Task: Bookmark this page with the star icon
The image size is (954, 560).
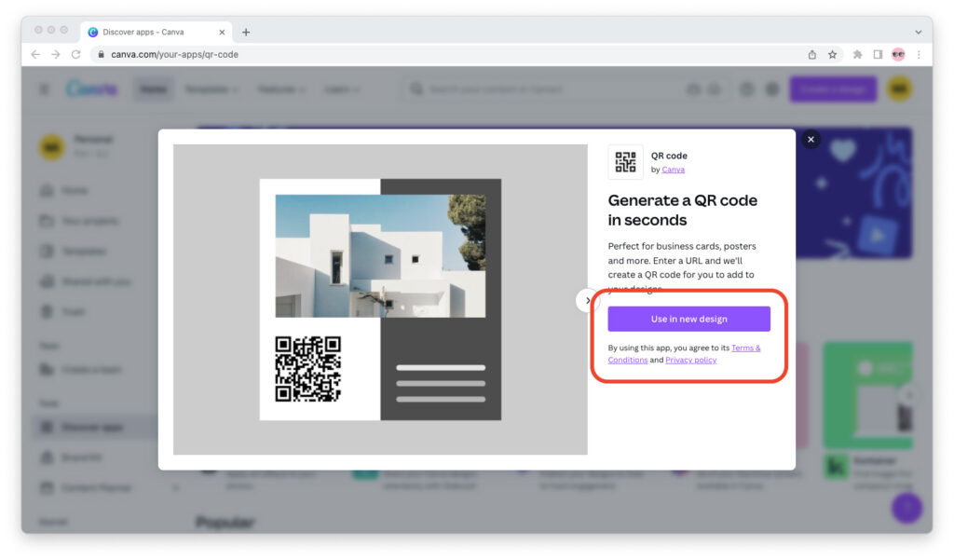Action: coord(832,54)
